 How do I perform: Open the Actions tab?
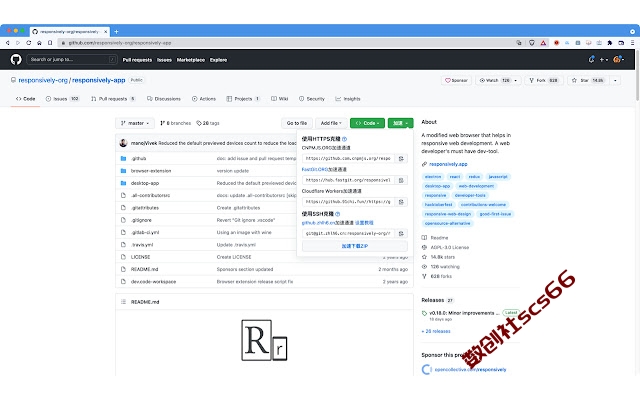point(204,99)
